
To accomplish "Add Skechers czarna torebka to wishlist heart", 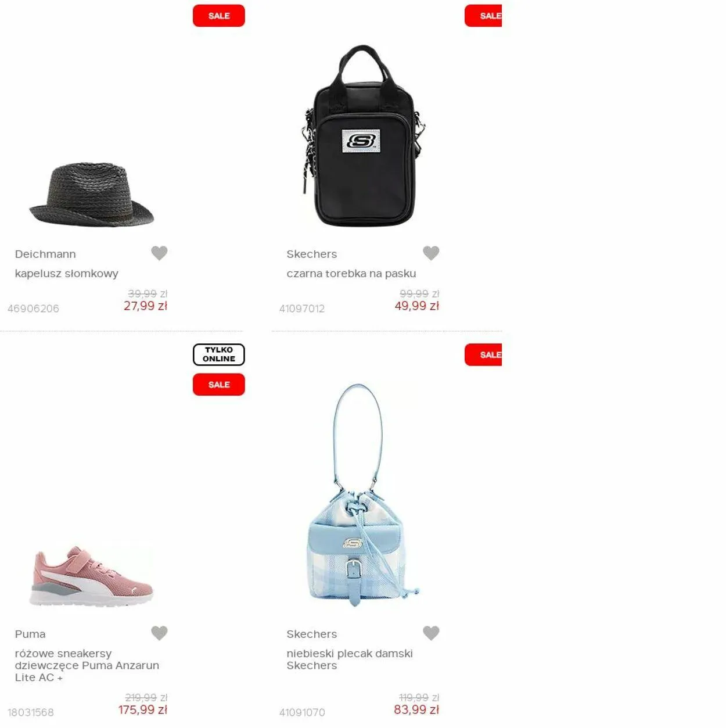I will click(x=431, y=253).
